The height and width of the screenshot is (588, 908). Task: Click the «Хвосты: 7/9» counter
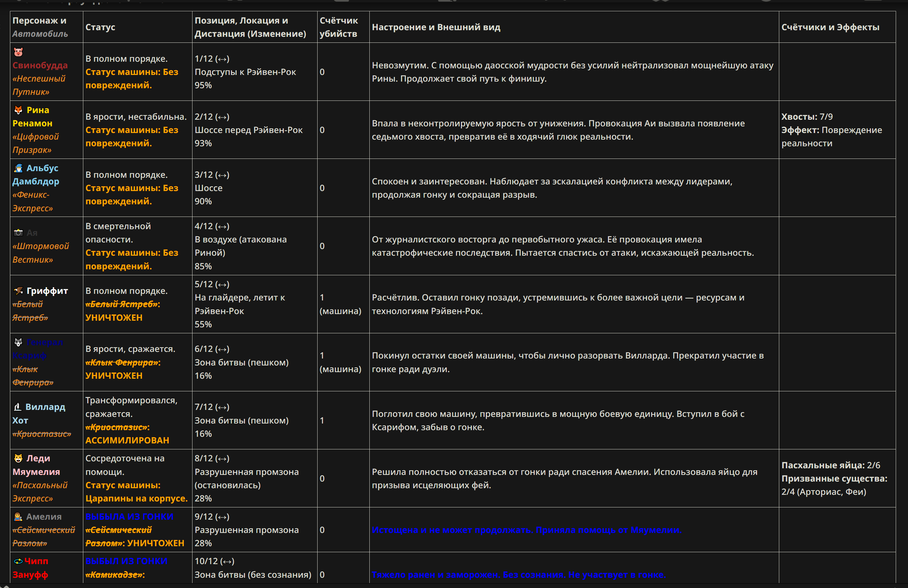[x=807, y=117]
